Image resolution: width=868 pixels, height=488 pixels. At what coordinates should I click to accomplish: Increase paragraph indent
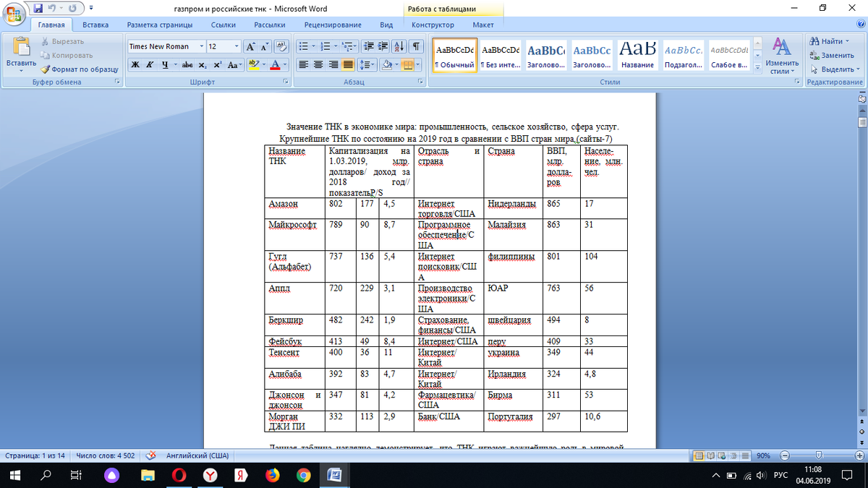(x=383, y=46)
